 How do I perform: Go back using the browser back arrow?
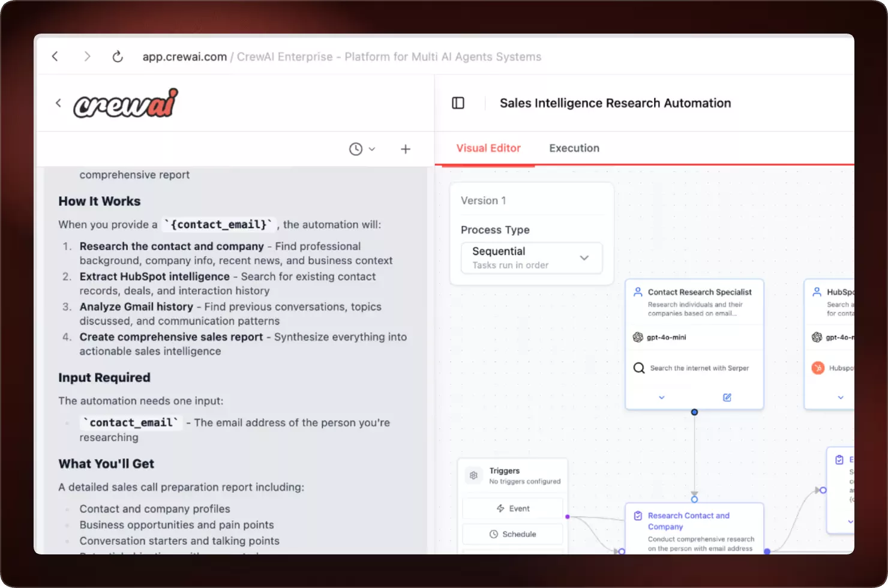point(55,56)
